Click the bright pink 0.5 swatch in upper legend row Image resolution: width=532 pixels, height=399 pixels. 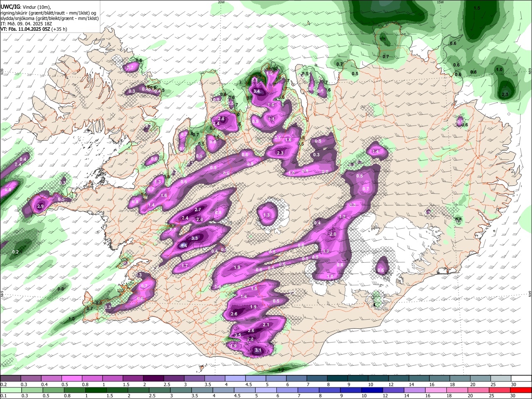(x=71, y=379)
